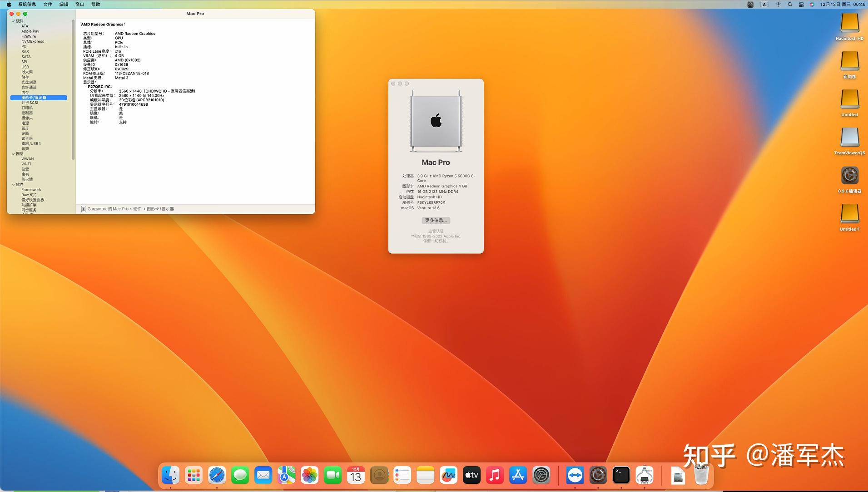868x492 pixels.
Task: Open Music app in the Dock
Action: click(495, 475)
